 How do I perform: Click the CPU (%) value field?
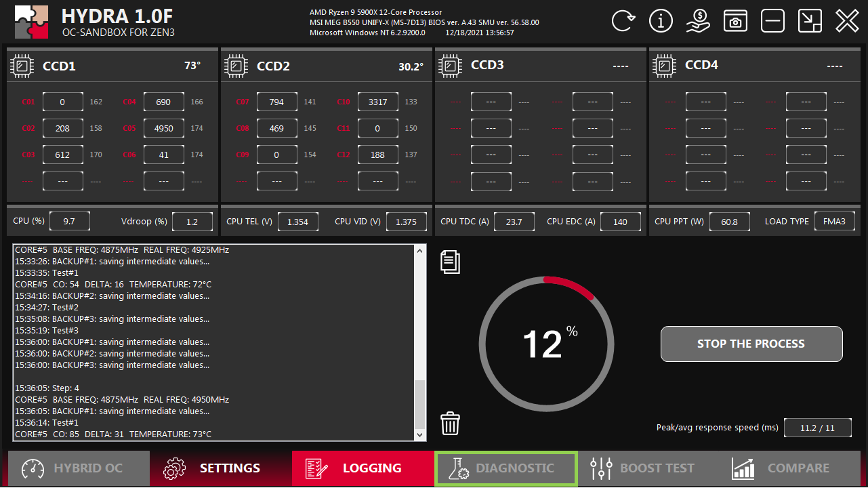(69, 222)
